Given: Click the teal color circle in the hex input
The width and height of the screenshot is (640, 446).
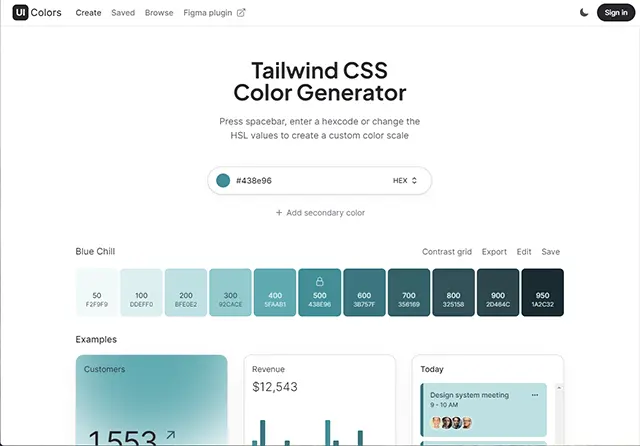Looking at the screenshot, I should click(x=223, y=180).
